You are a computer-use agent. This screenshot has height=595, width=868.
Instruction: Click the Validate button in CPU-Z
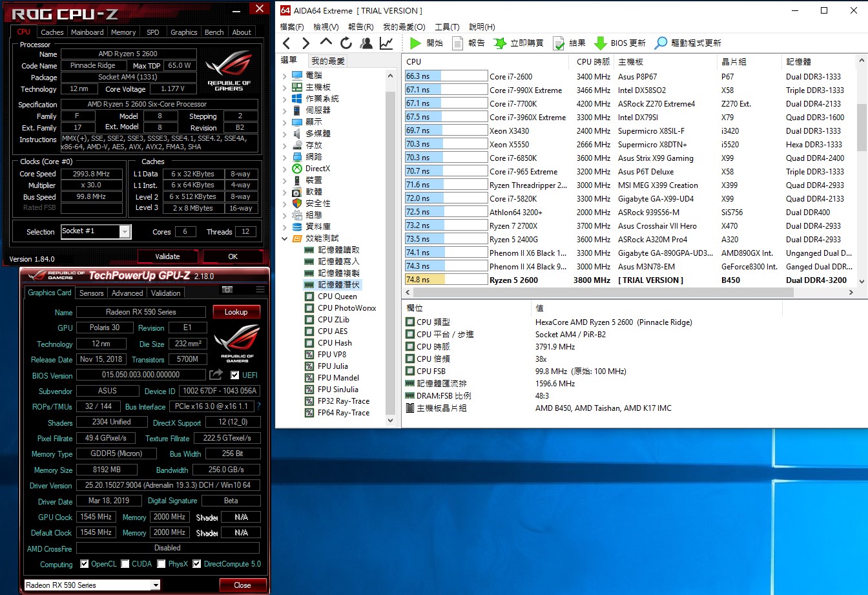(167, 256)
